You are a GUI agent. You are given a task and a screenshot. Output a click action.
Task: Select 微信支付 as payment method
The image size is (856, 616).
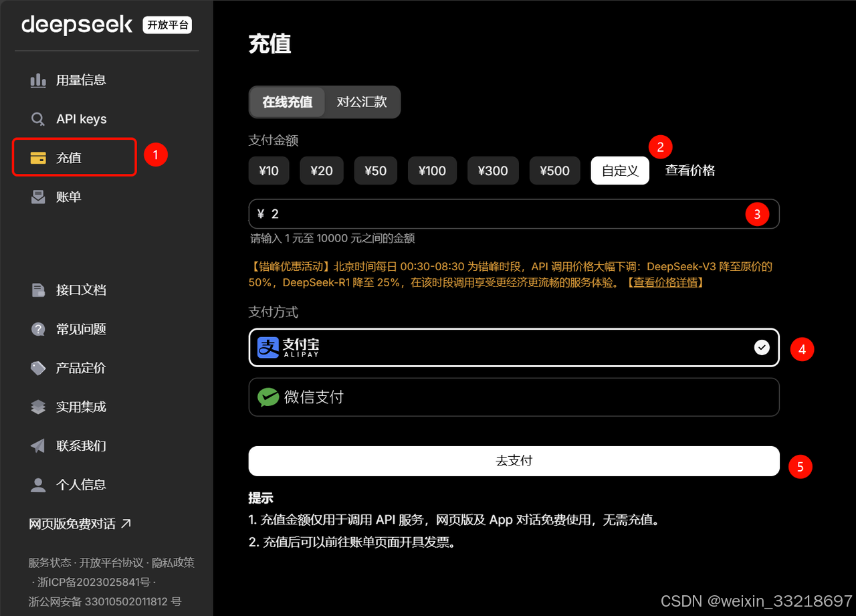point(514,397)
